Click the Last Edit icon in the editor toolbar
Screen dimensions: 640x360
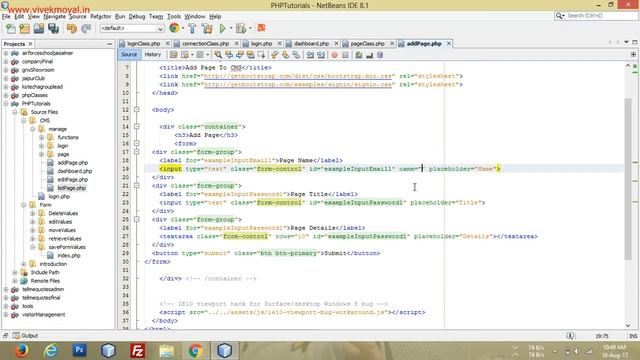pyautogui.click(x=173, y=55)
